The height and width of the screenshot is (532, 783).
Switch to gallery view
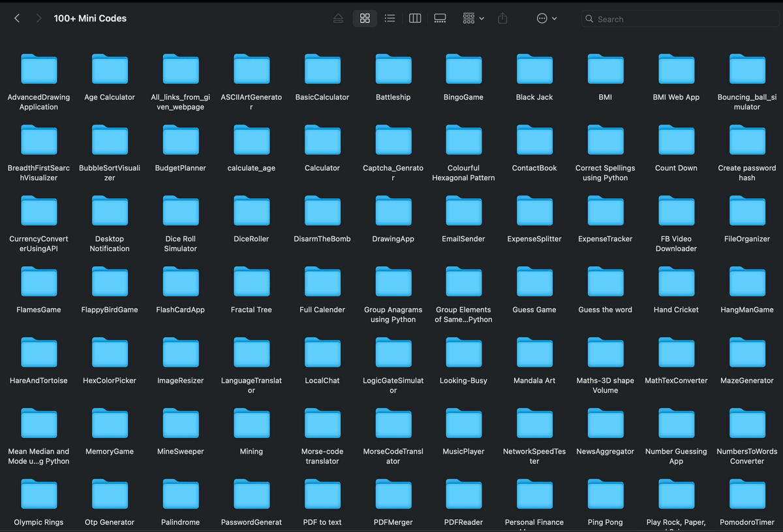[440, 18]
